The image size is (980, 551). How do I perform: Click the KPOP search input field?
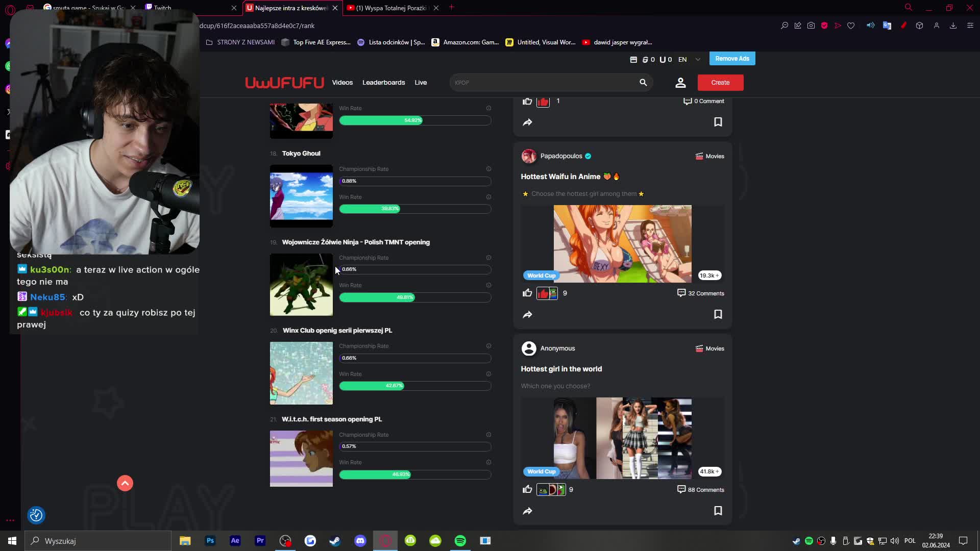tap(544, 83)
